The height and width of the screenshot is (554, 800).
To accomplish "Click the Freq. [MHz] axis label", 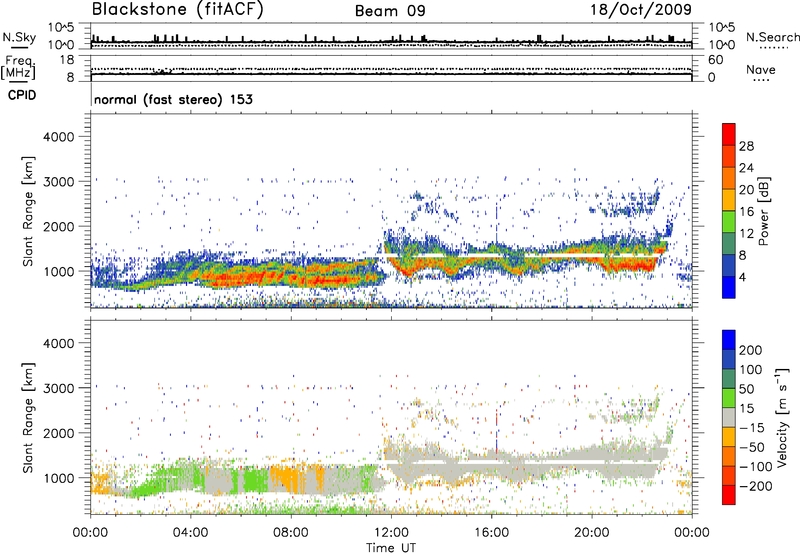I will point(18,67).
